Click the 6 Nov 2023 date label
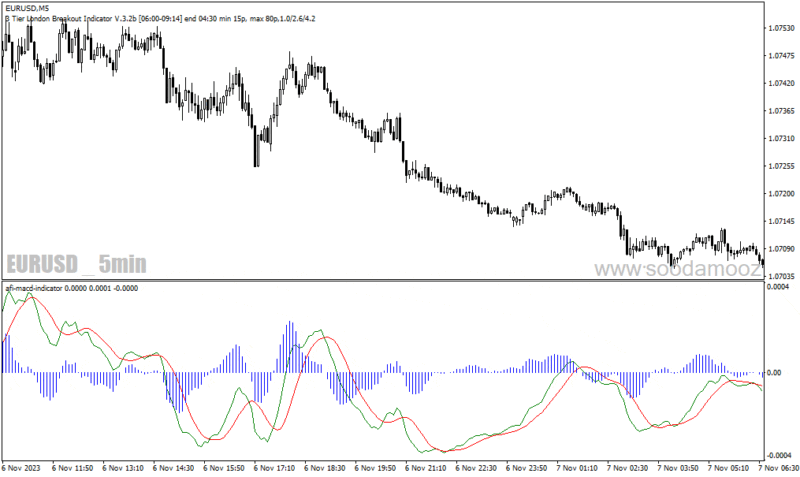The height and width of the screenshot is (477, 800). [21, 468]
